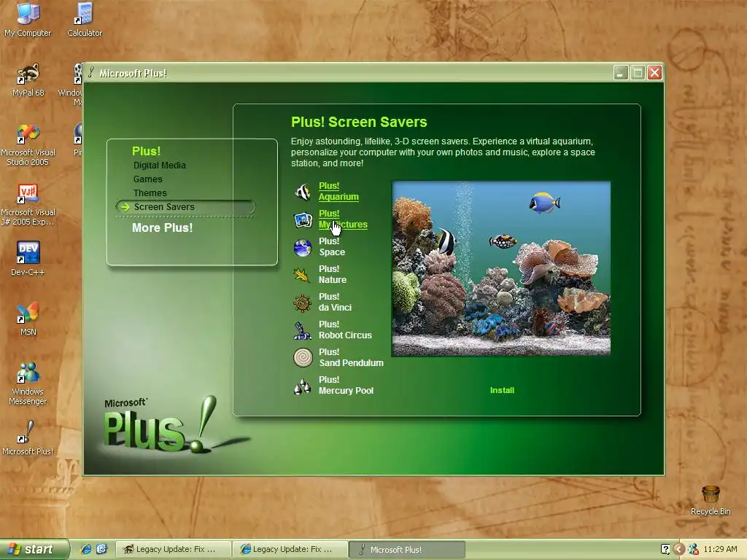This screenshot has width=747, height=560.
Task: Choose Plus! Mercury Pool screen saver
Action: [346, 385]
